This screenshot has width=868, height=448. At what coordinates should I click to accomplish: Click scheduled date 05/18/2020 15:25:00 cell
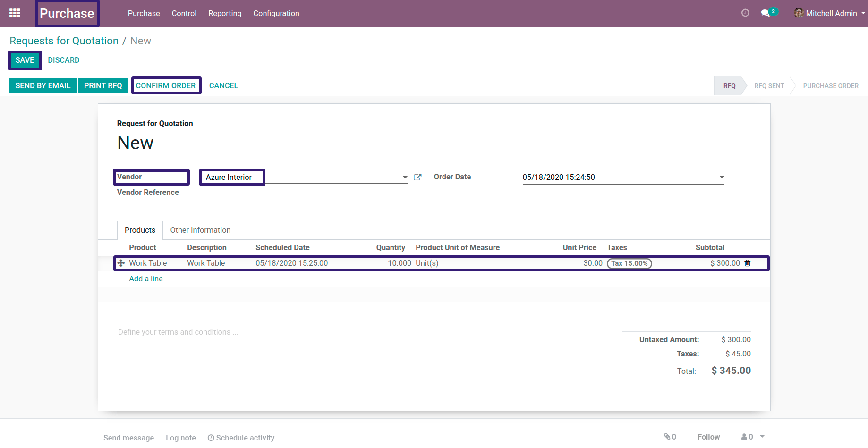point(291,263)
